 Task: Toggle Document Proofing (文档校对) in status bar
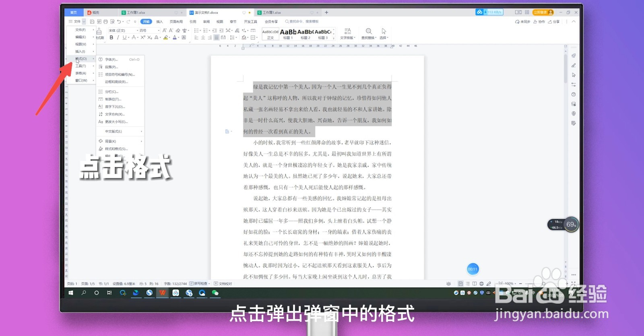[223, 284]
